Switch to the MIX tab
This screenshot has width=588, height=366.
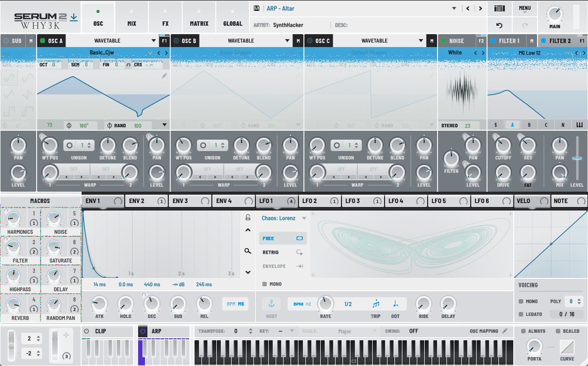(x=131, y=17)
